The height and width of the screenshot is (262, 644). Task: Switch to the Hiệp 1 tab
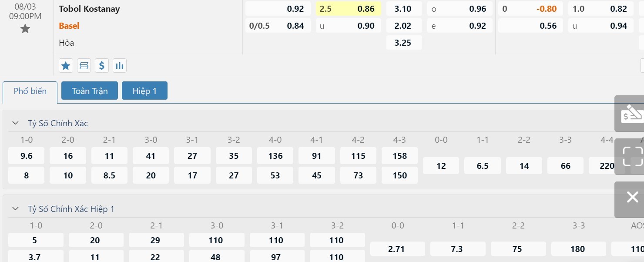coord(144,91)
